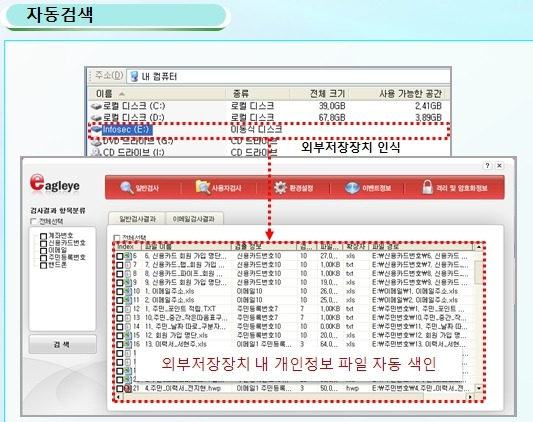Sort results by 파일 경로 column

421,247
